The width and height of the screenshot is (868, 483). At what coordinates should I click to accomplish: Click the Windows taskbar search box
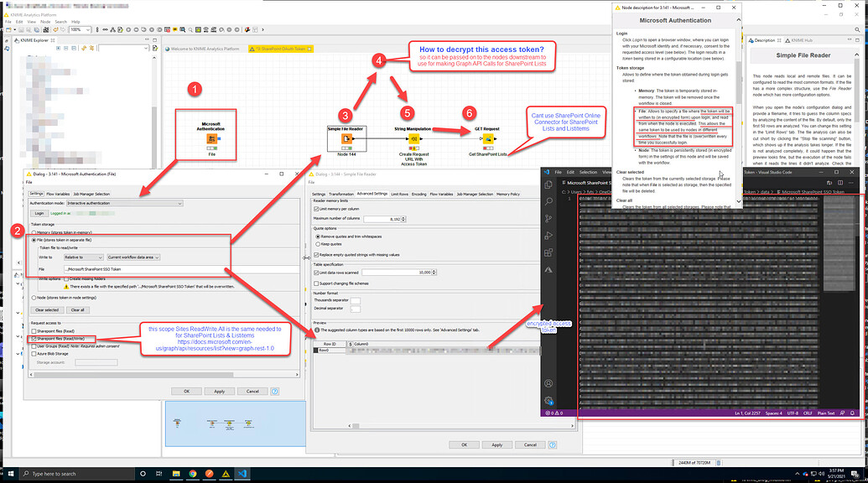[x=75, y=472]
